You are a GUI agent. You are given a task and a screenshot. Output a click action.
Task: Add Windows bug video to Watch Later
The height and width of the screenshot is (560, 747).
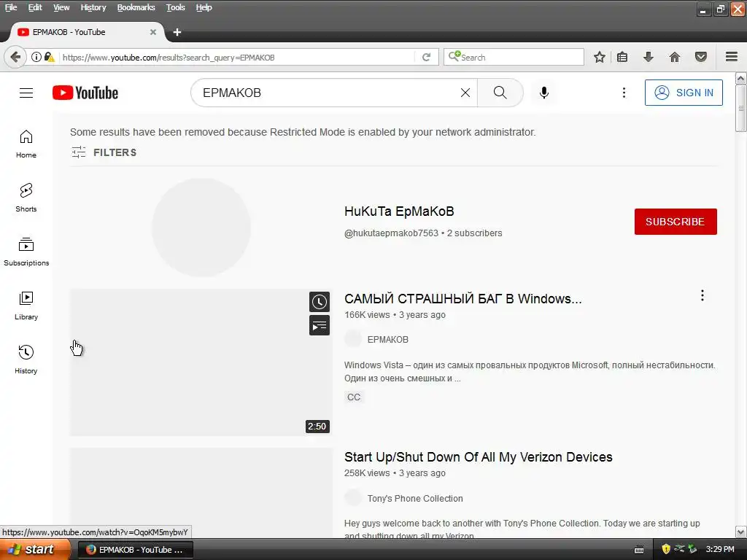point(320,302)
